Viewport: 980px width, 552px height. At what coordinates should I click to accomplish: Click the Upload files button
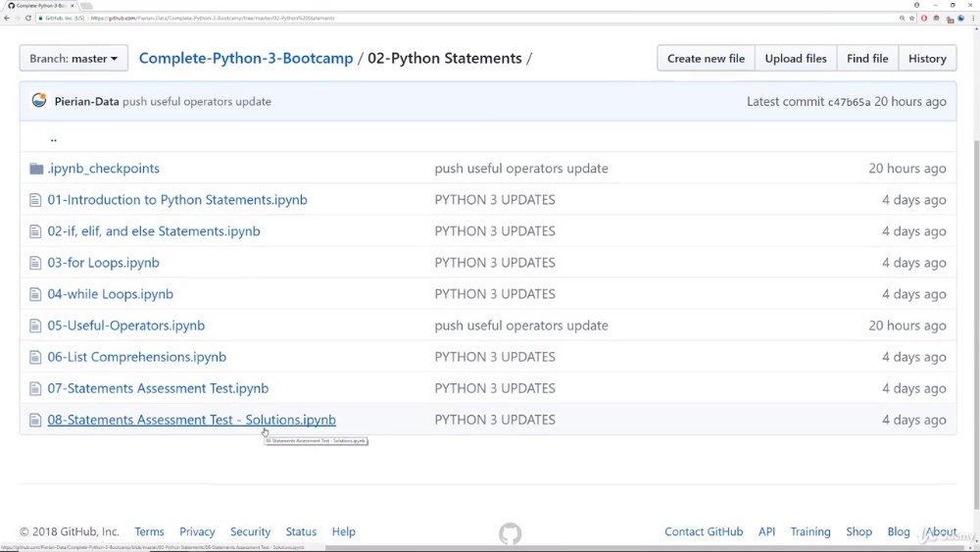[796, 58]
